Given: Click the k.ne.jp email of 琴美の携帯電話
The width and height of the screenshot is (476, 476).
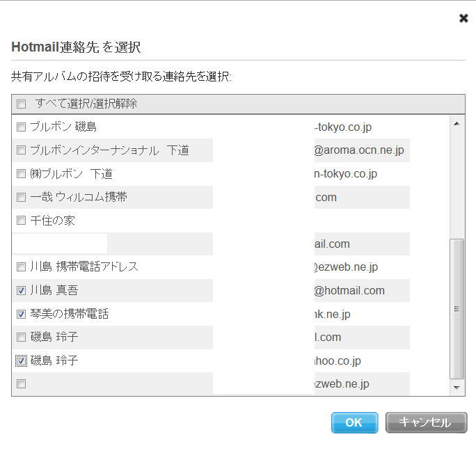Looking at the screenshot, I should [x=333, y=314].
